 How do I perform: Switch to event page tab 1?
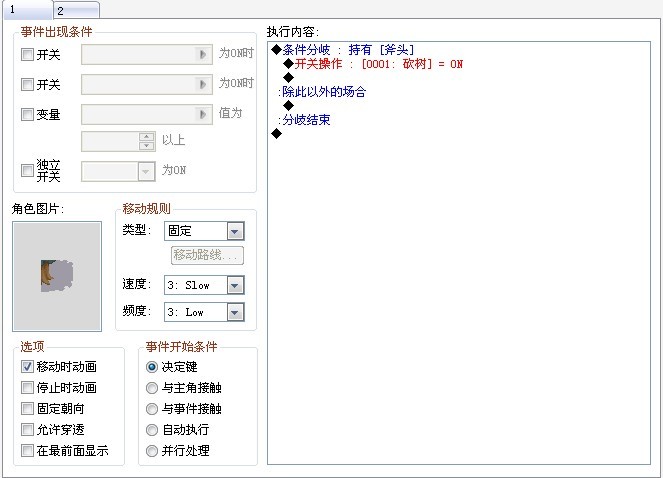(x=28, y=10)
